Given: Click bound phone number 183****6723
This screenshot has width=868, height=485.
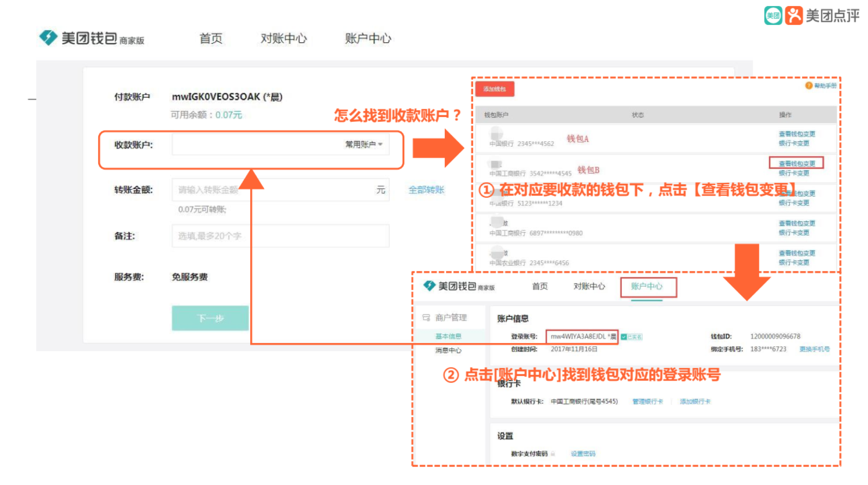Looking at the screenshot, I should point(768,349).
